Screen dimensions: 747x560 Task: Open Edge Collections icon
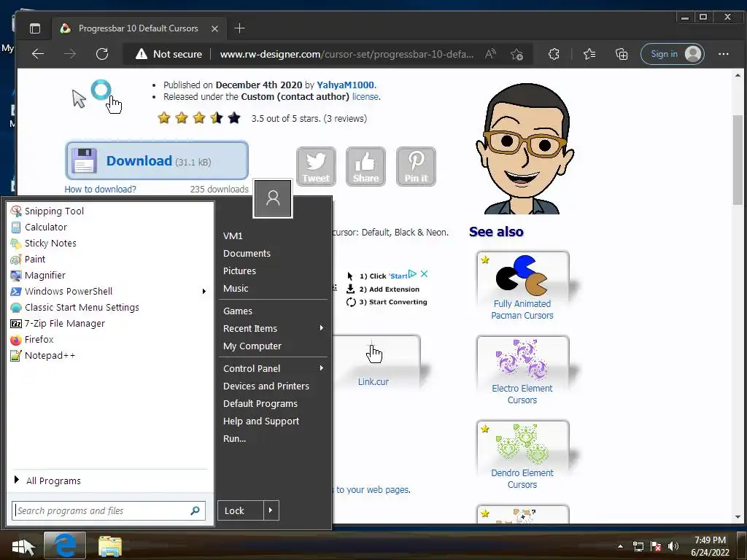click(622, 54)
